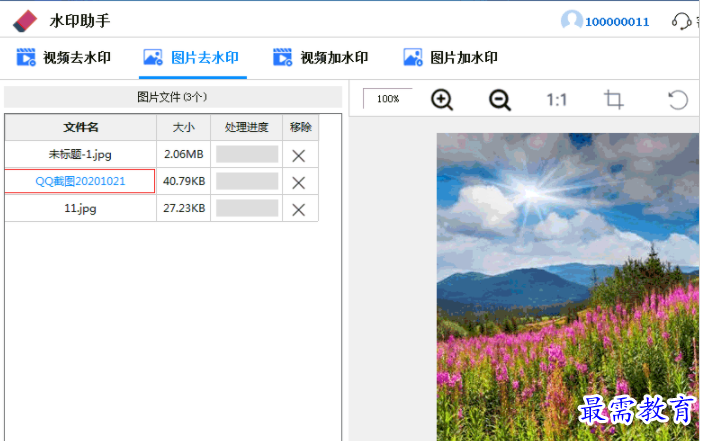Click the 水印助手 eraser logo icon

coord(25,21)
